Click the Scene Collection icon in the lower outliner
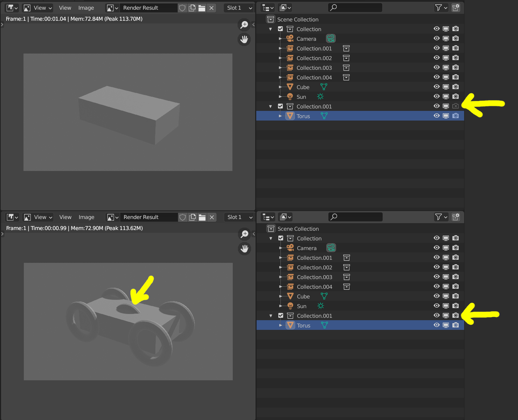This screenshot has width=518, height=420. [x=271, y=229]
